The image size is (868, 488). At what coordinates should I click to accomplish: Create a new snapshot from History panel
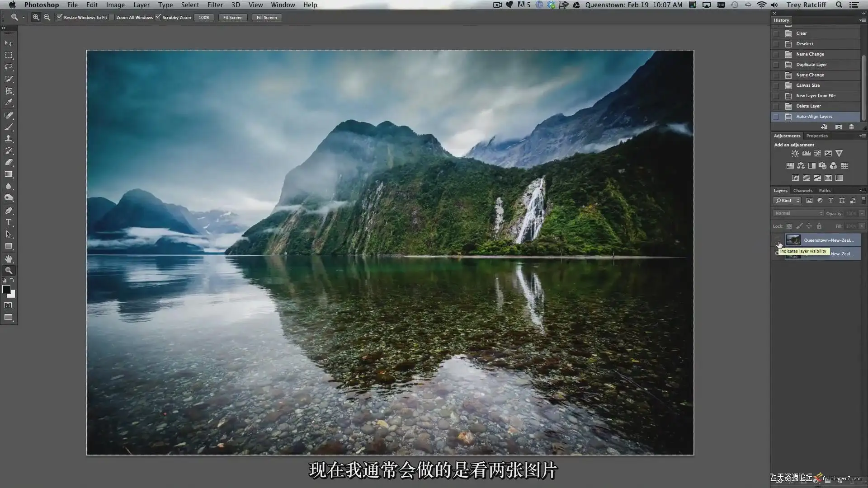pyautogui.click(x=839, y=127)
